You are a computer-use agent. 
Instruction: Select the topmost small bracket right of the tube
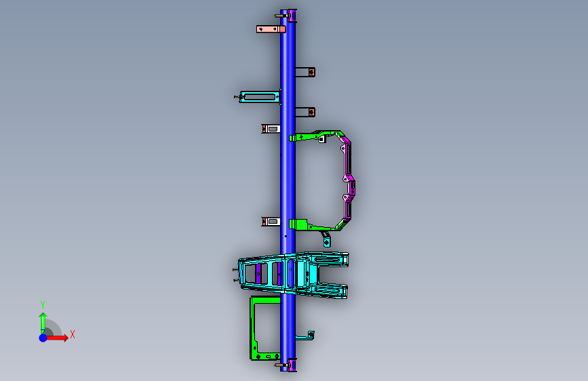305,72
